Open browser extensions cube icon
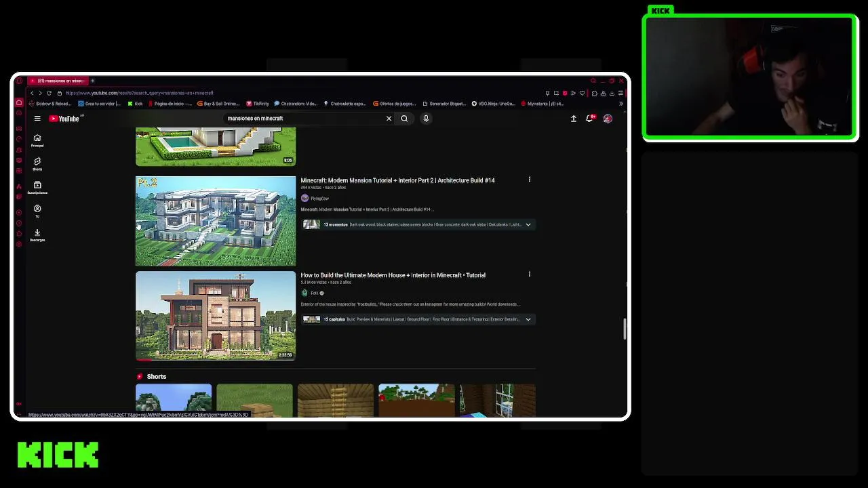Screen dimensions: 868x488 tap(595, 93)
